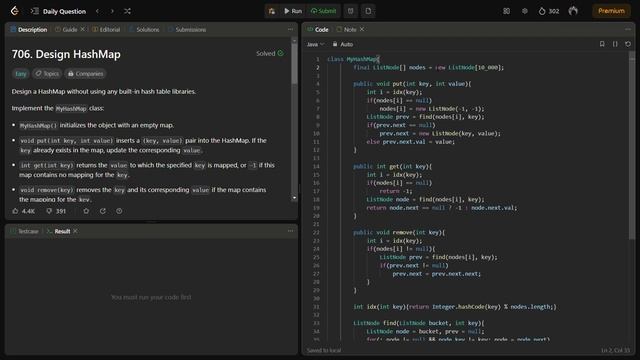Pick a random question shuffle icon

point(127,11)
